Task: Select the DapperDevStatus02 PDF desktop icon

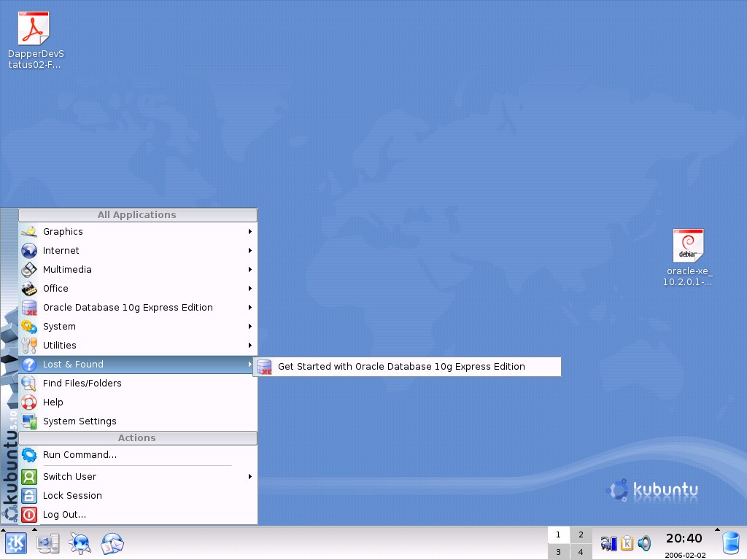Action: point(35,40)
